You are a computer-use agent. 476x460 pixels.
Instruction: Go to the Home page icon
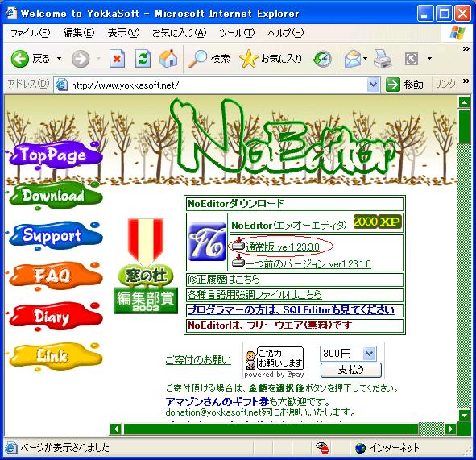168,58
